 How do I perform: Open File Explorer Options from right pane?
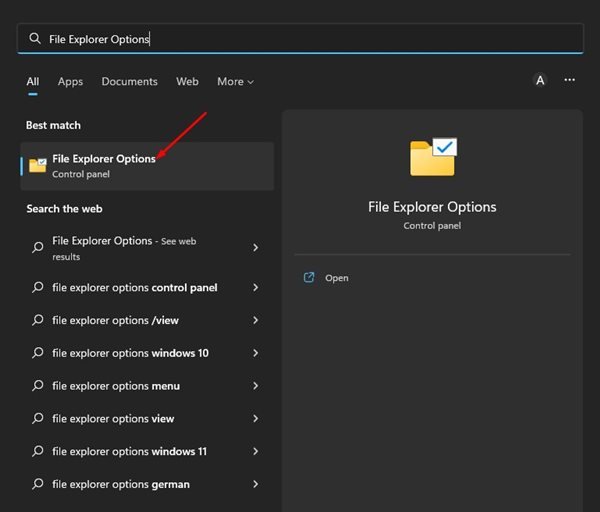pyautogui.click(x=337, y=278)
